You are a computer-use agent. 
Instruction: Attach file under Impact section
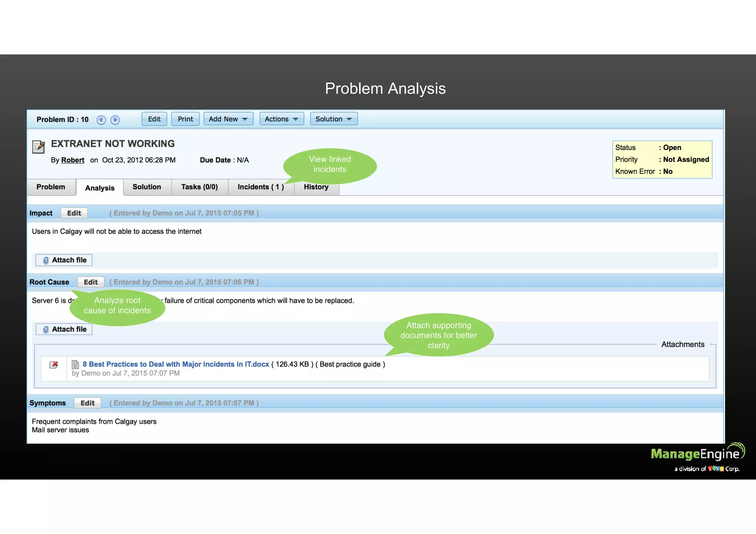click(x=64, y=260)
